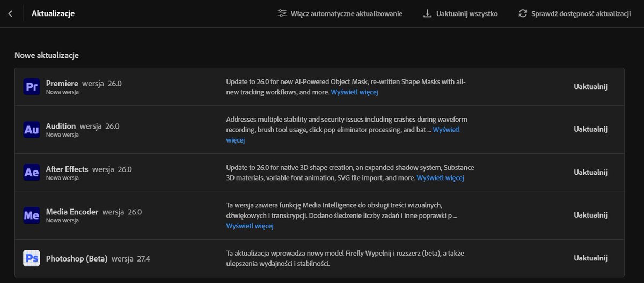Click Nowa wersja label under Media Encoder
The image size is (644, 283).
[x=62, y=221]
